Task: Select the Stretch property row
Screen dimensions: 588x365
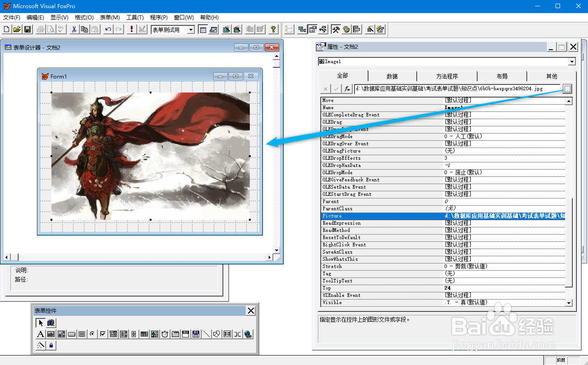Action: (x=443, y=266)
